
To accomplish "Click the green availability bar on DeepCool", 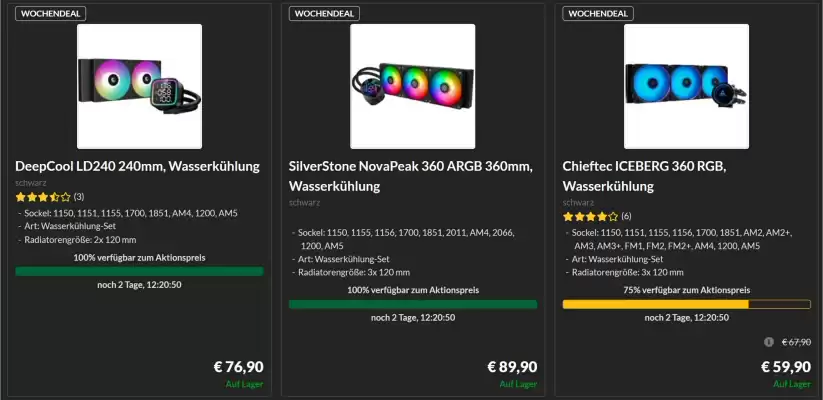I will [139, 271].
